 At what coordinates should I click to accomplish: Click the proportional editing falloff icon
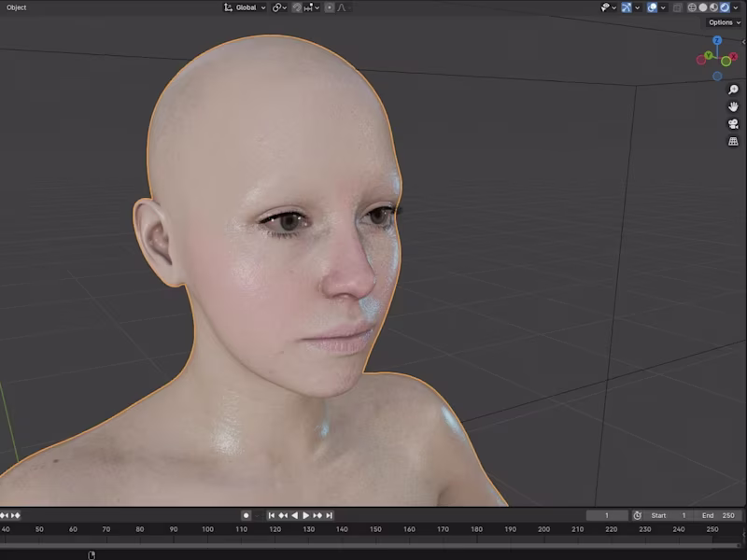(342, 7)
